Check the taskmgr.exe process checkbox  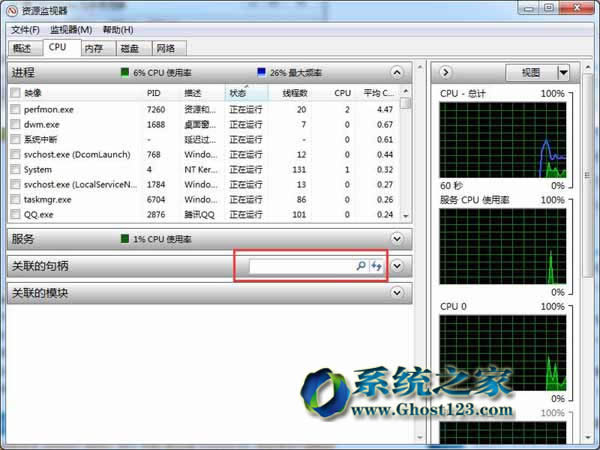[x=15, y=199]
